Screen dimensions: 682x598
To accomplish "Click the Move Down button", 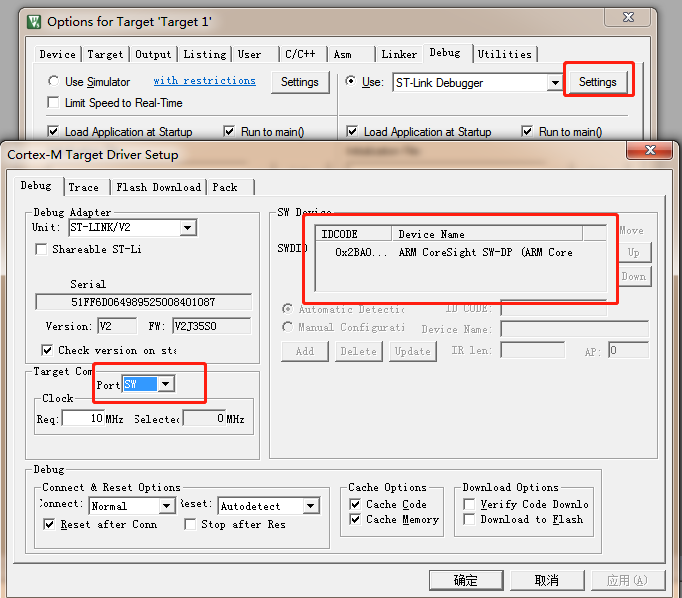I will click(634, 277).
